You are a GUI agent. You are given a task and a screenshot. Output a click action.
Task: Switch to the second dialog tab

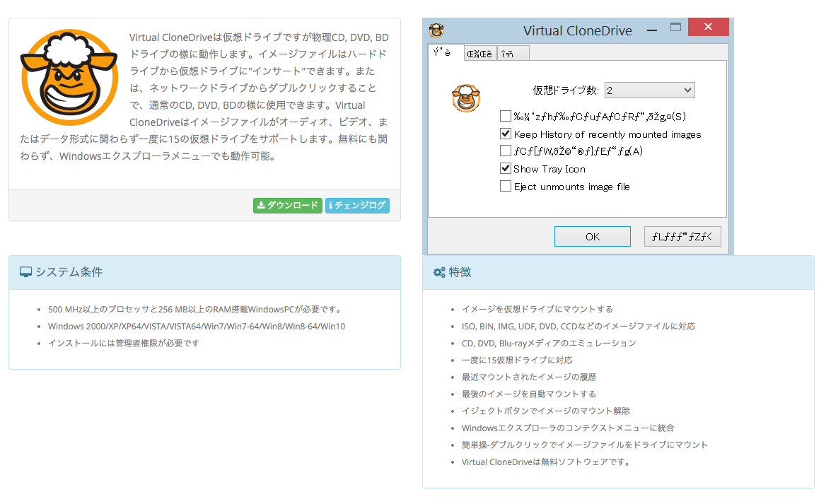tap(480, 53)
